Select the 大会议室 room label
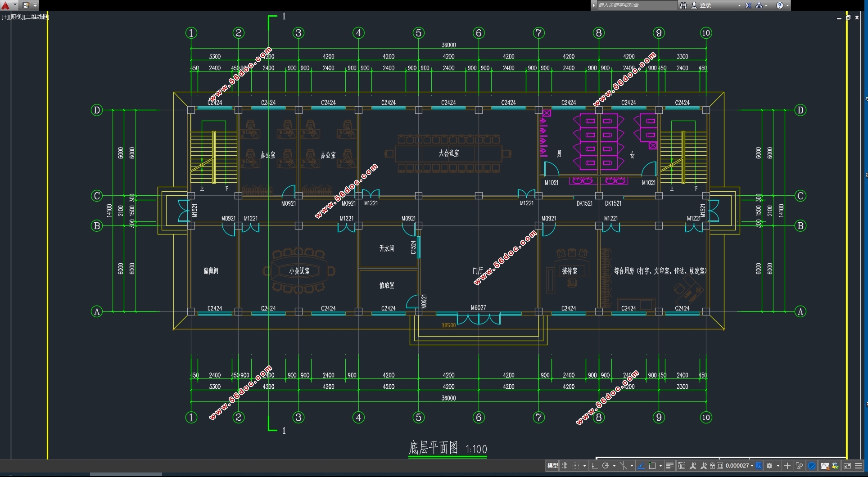This screenshot has width=868, height=477. pyautogui.click(x=449, y=153)
